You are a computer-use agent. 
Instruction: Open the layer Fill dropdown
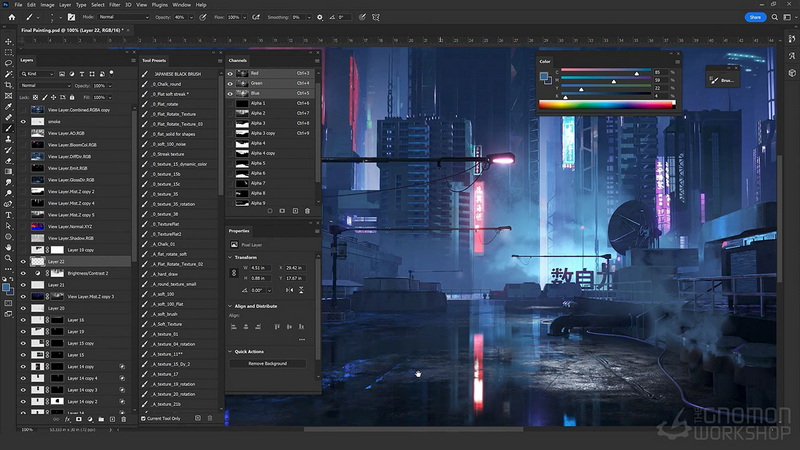tap(110, 97)
